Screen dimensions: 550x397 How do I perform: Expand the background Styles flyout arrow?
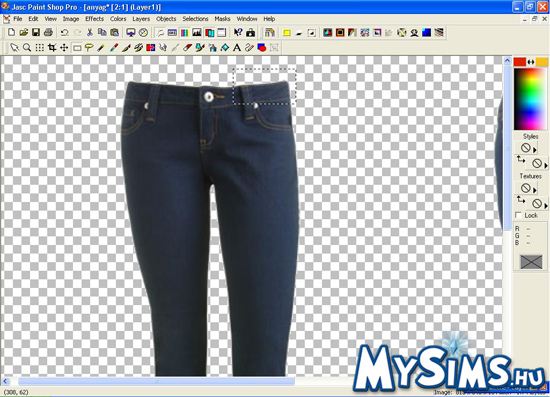[x=545, y=166]
